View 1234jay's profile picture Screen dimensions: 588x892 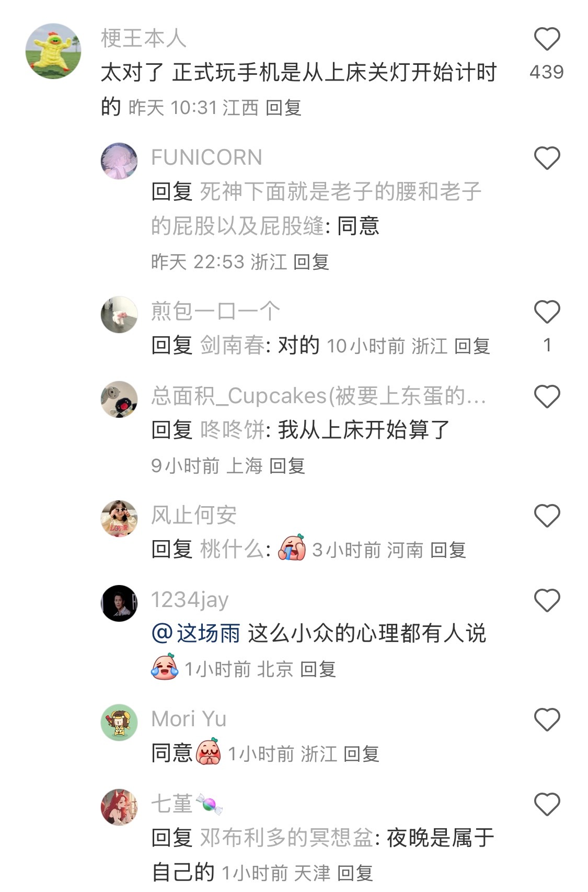pos(119,603)
